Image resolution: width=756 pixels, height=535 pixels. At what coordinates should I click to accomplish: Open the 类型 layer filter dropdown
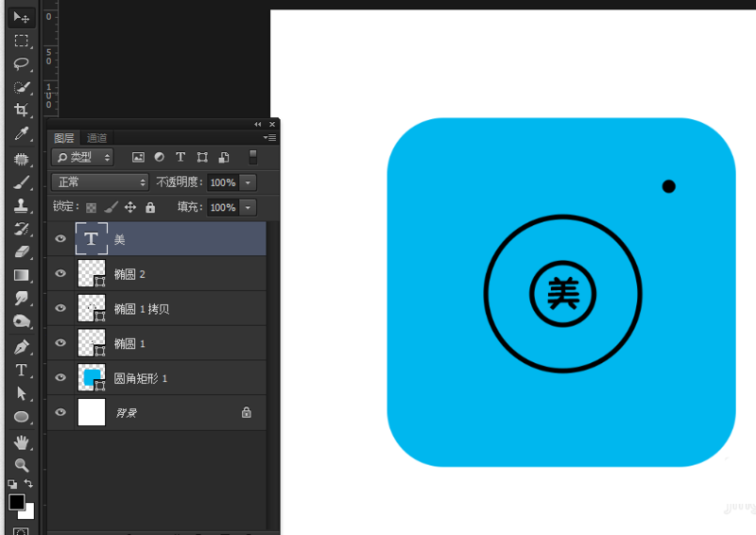coord(82,157)
